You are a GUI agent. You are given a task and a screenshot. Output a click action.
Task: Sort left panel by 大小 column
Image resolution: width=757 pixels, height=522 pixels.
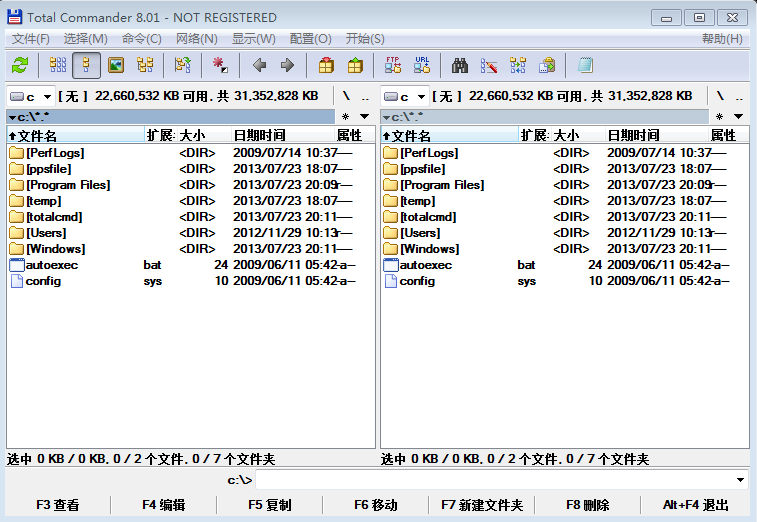pos(204,135)
